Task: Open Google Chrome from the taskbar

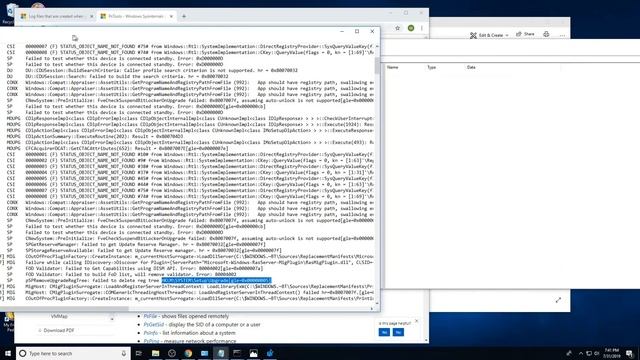Action: coord(188,353)
